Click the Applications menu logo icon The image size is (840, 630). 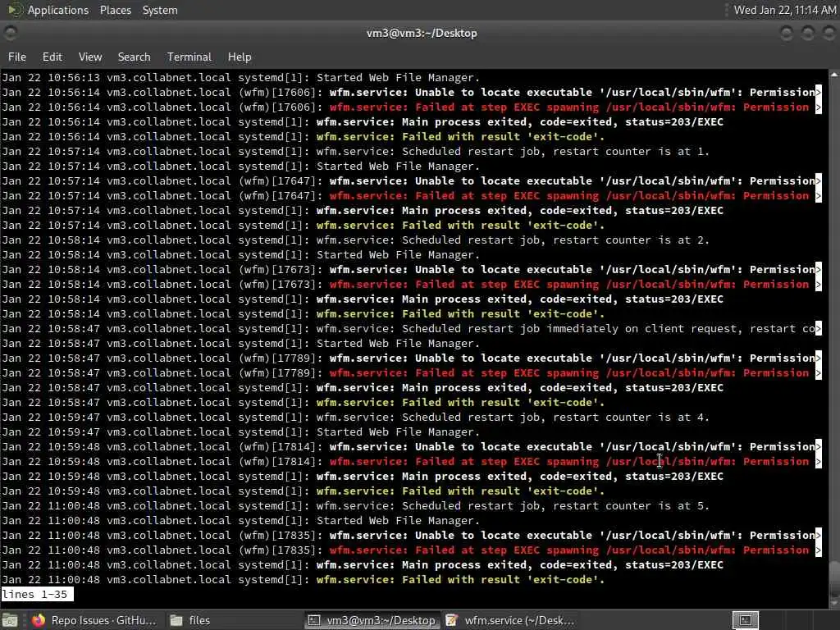tap(15, 10)
